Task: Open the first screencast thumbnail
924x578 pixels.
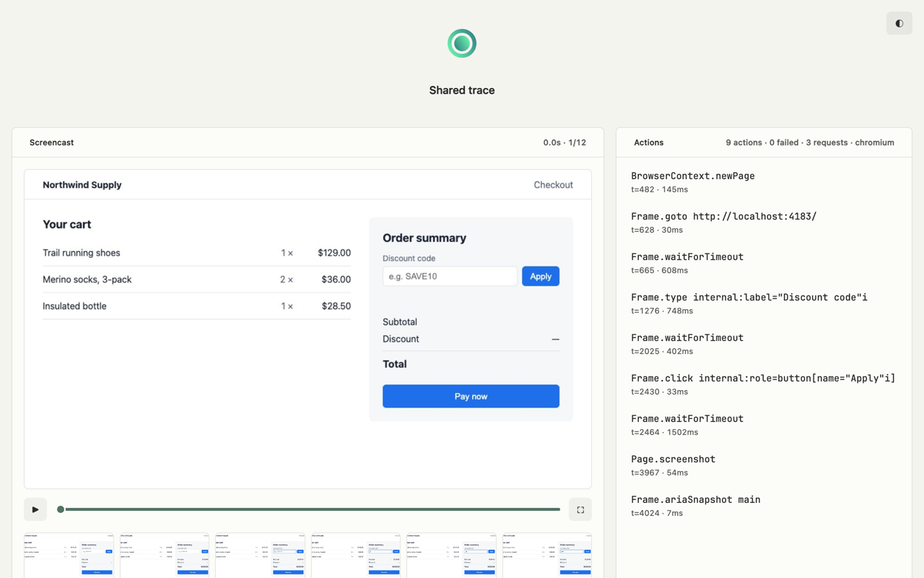Action: click(69, 556)
